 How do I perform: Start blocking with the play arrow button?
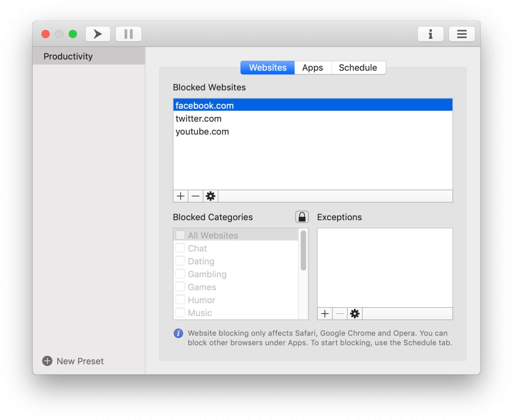click(x=98, y=34)
